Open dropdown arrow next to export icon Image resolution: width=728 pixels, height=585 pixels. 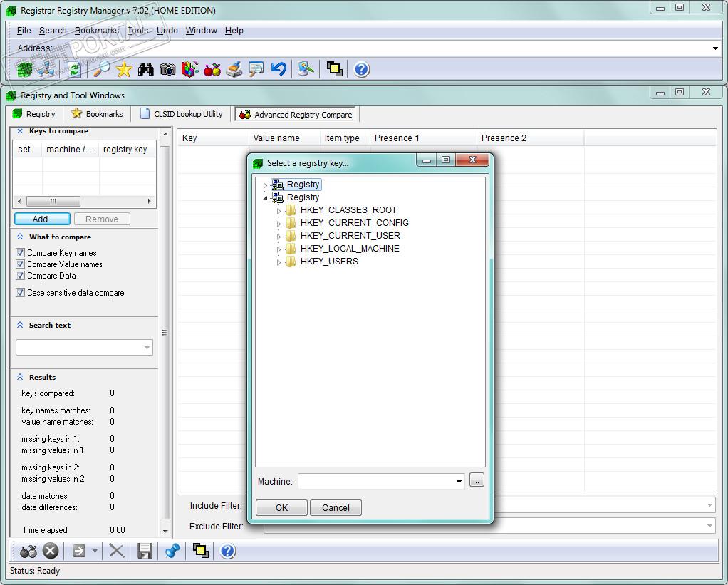(95, 551)
